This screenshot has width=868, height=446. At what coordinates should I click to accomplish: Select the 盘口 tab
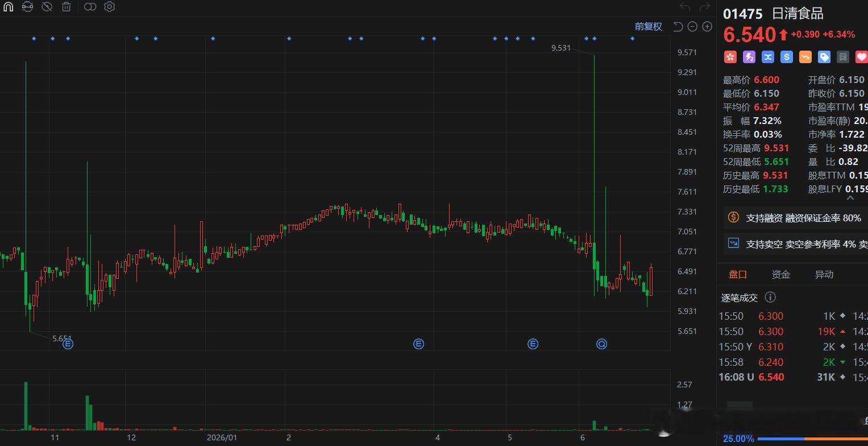[x=738, y=274]
